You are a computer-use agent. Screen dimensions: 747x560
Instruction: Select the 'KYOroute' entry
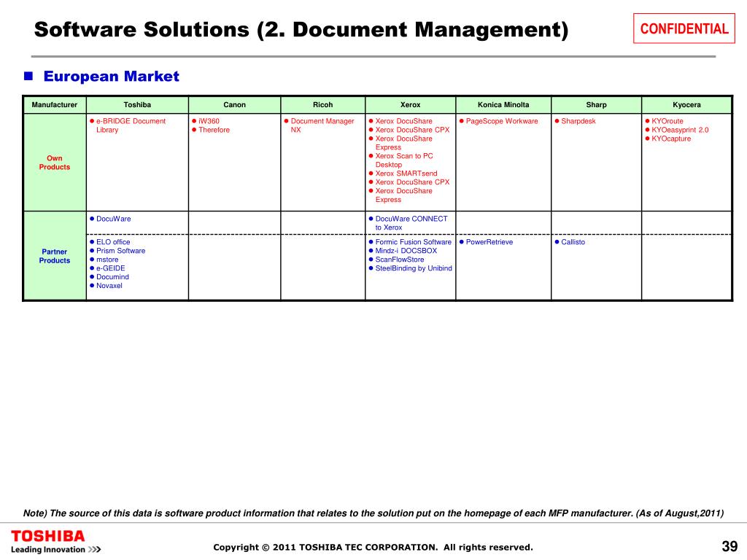tap(667, 121)
